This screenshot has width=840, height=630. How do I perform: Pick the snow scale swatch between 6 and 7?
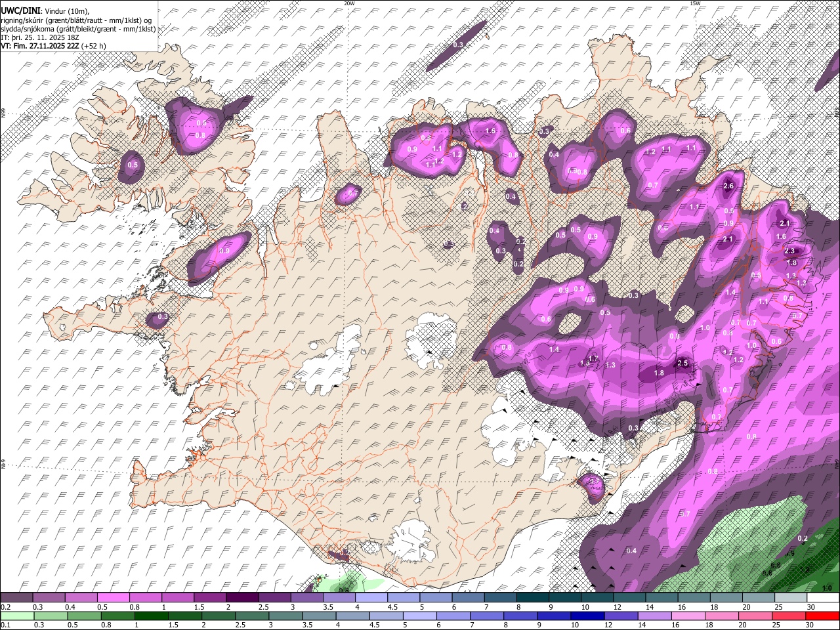point(469,598)
